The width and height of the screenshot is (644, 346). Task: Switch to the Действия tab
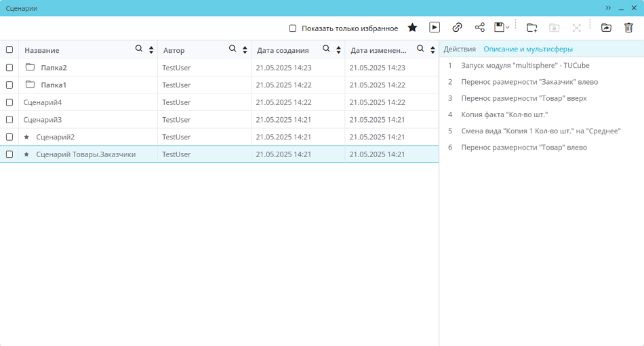pos(459,49)
